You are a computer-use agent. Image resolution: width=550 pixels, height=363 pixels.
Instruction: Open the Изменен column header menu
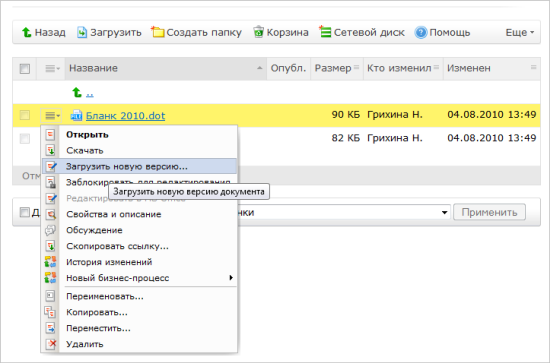[x=533, y=67]
